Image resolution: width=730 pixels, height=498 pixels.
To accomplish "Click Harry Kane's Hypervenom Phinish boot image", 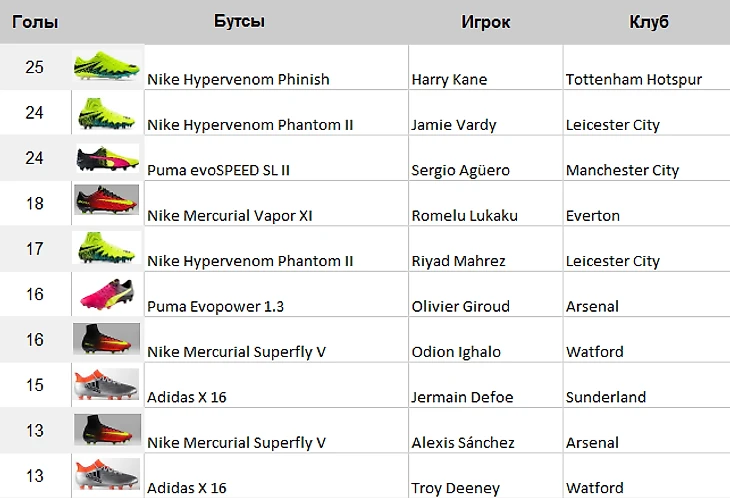I will (x=107, y=66).
